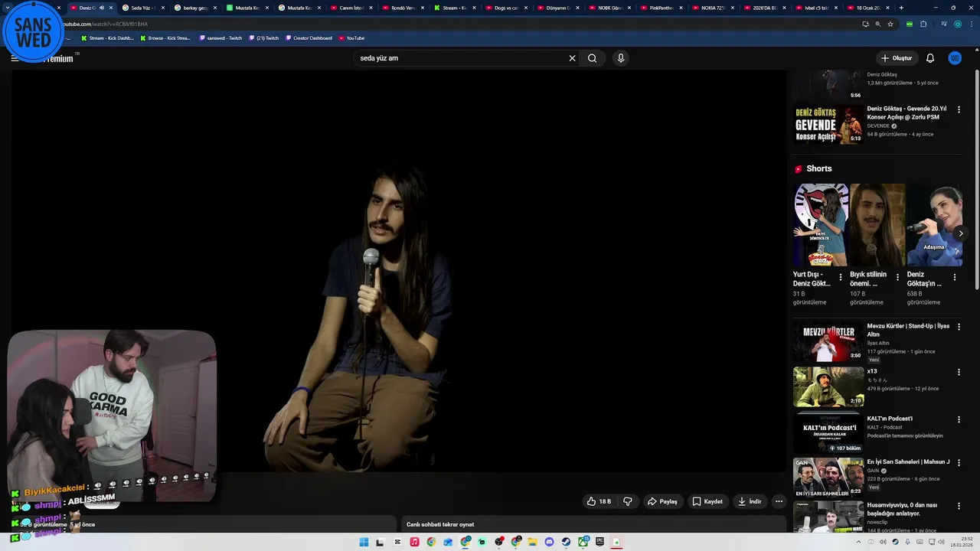980x551 pixels.
Task: Open the YouTube hamburger guide menu
Action: pyautogui.click(x=15, y=58)
